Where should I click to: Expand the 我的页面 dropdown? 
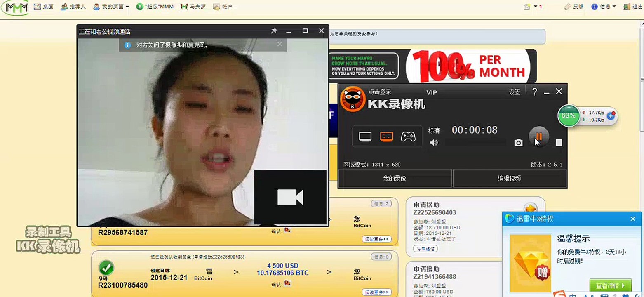pyautogui.click(x=111, y=7)
